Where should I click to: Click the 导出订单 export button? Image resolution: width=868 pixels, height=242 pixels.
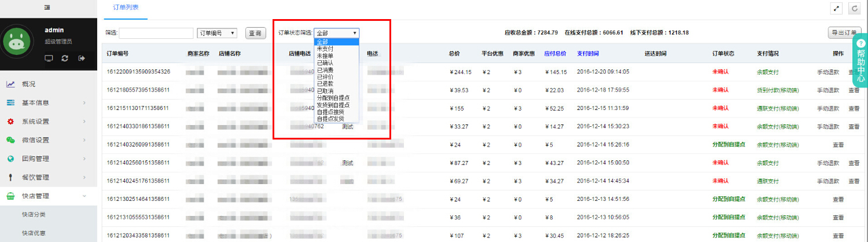point(844,33)
